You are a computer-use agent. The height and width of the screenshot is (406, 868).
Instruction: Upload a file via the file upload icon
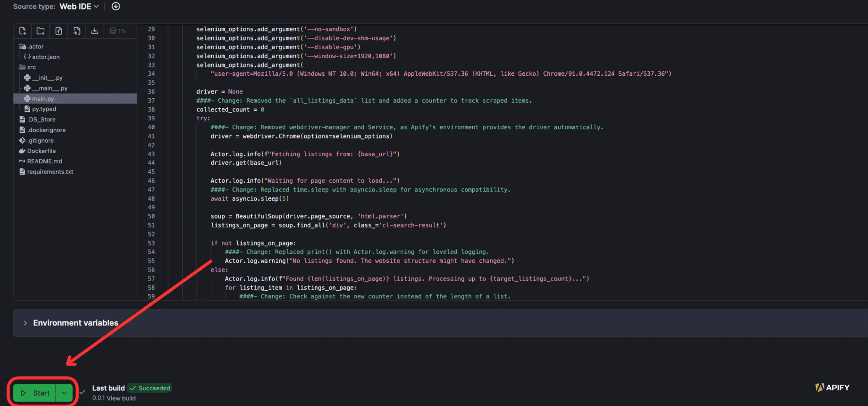pos(59,31)
